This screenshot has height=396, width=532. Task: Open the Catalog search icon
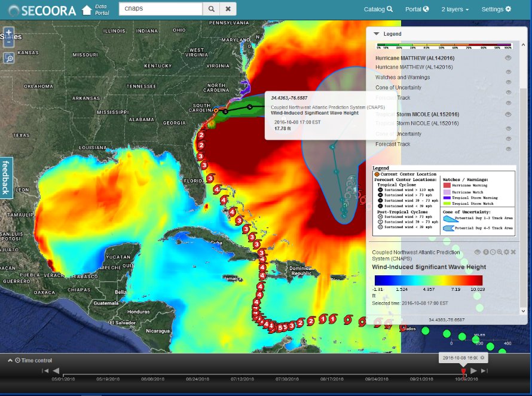coord(390,9)
